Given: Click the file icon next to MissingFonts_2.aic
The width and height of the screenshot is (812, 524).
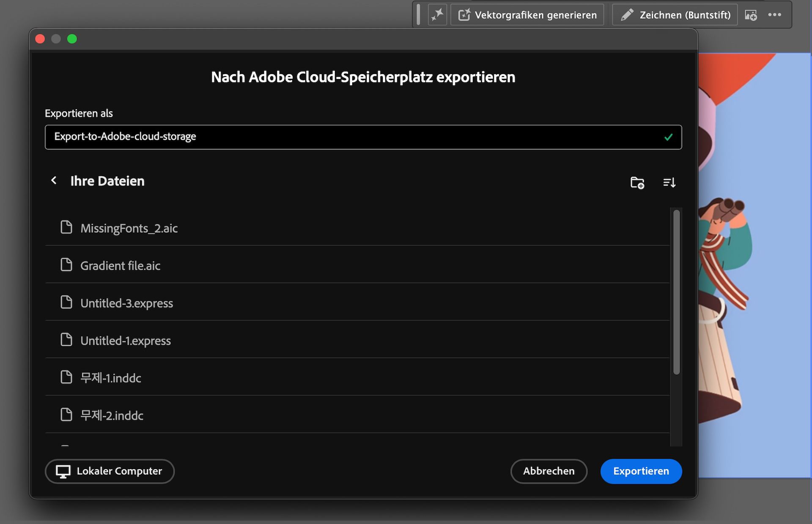Looking at the screenshot, I should 66,227.
